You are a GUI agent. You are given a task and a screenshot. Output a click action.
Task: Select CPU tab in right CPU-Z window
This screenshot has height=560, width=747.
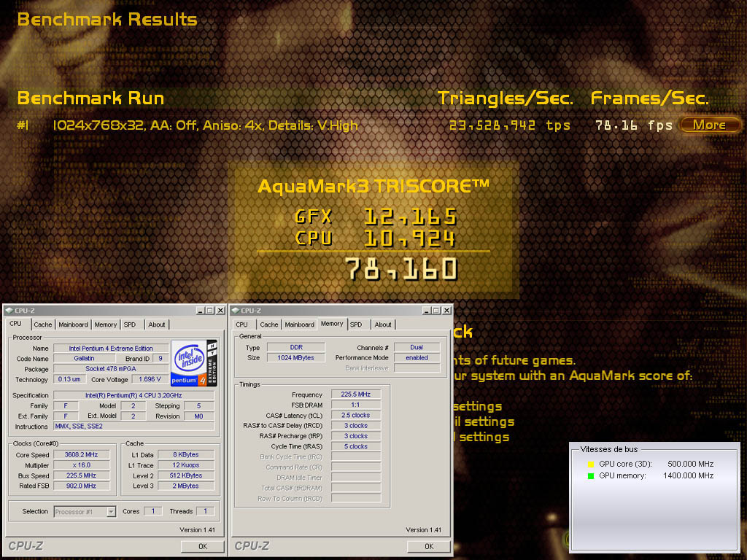coord(242,324)
